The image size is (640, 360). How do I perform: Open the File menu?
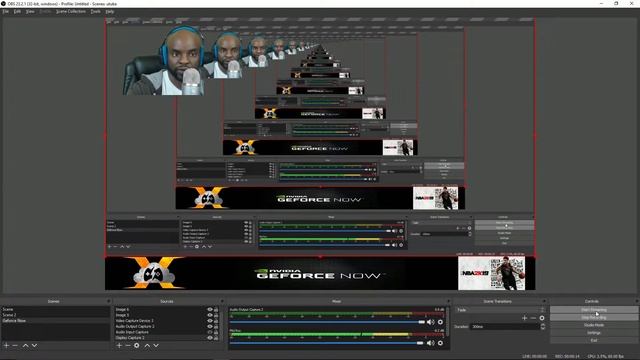(6, 11)
